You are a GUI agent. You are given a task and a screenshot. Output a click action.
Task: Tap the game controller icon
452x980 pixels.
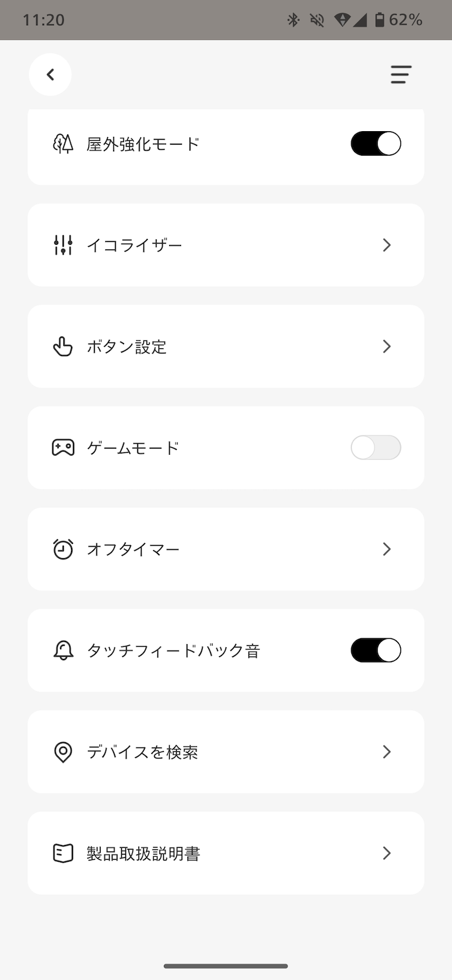point(63,448)
